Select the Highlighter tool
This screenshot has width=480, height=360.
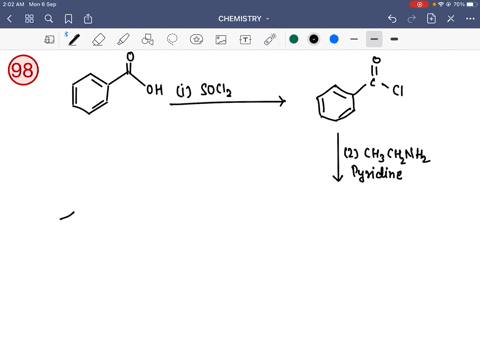tap(124, 39)
